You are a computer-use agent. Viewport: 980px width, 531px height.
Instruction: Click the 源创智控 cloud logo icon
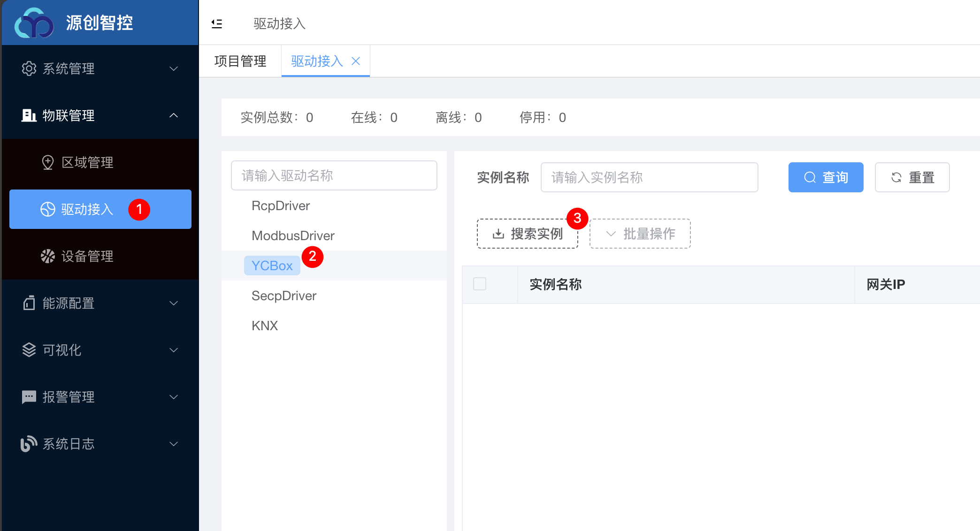pyautogui.click(x=34, y=23)
